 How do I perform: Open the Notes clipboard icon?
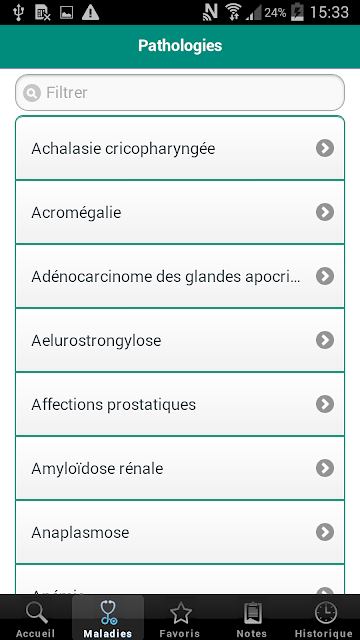click(x=252, y=613)
